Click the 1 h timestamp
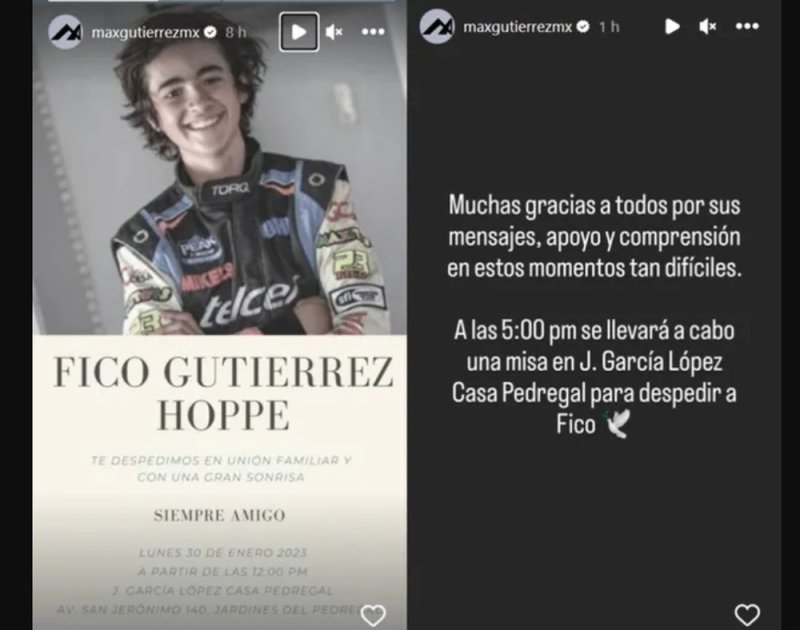The width and height of the screenshot is (800, 630). tap(609, 26)
